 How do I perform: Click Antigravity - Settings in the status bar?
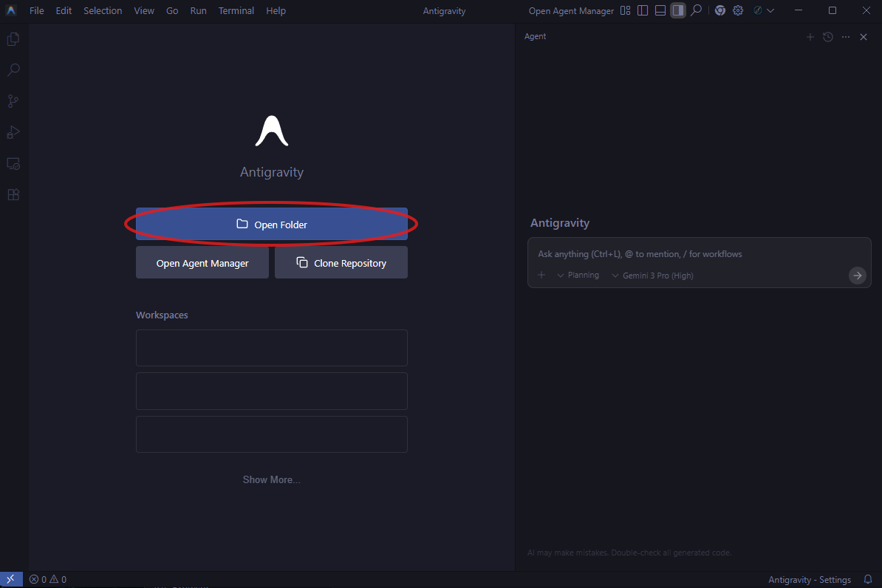point(810,580)
